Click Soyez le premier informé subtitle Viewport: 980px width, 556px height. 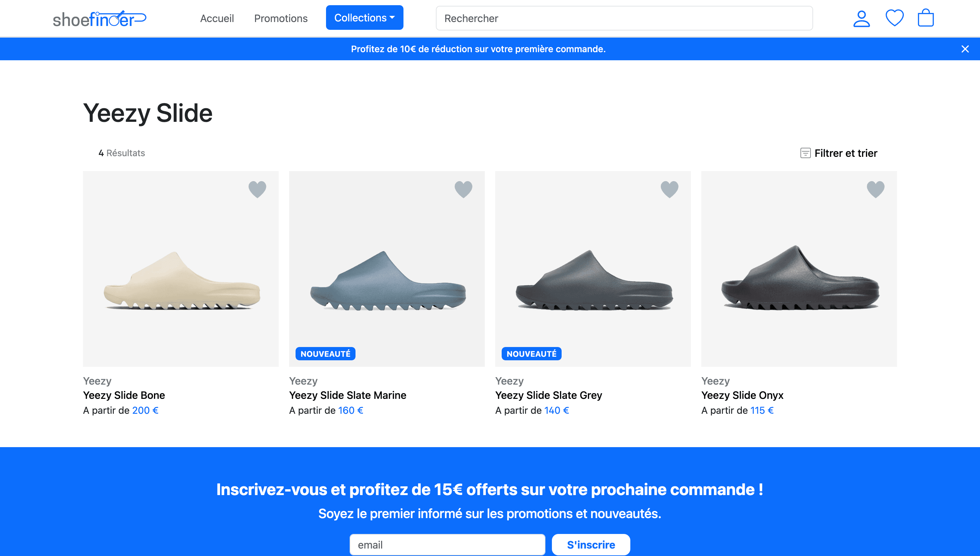(x=490, y=514)
